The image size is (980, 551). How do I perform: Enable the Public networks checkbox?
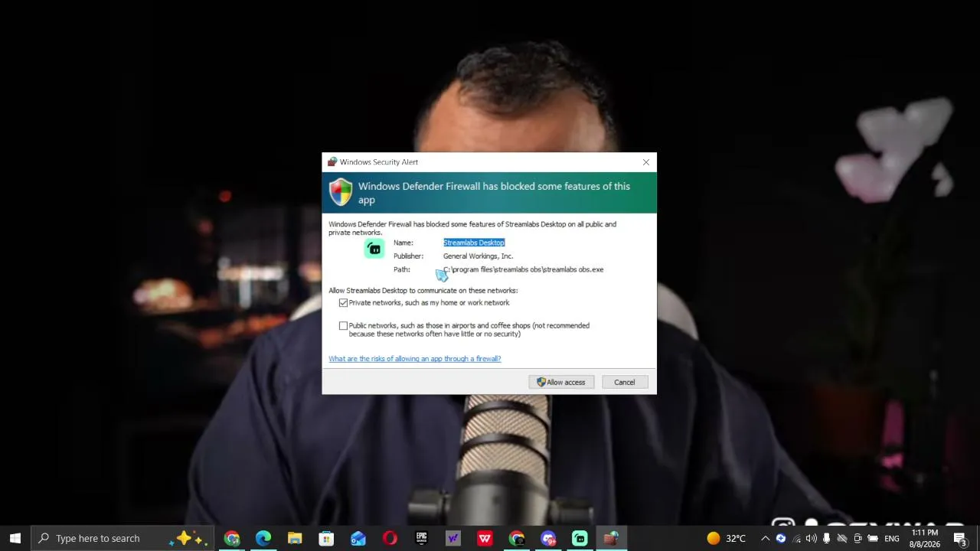343,326
